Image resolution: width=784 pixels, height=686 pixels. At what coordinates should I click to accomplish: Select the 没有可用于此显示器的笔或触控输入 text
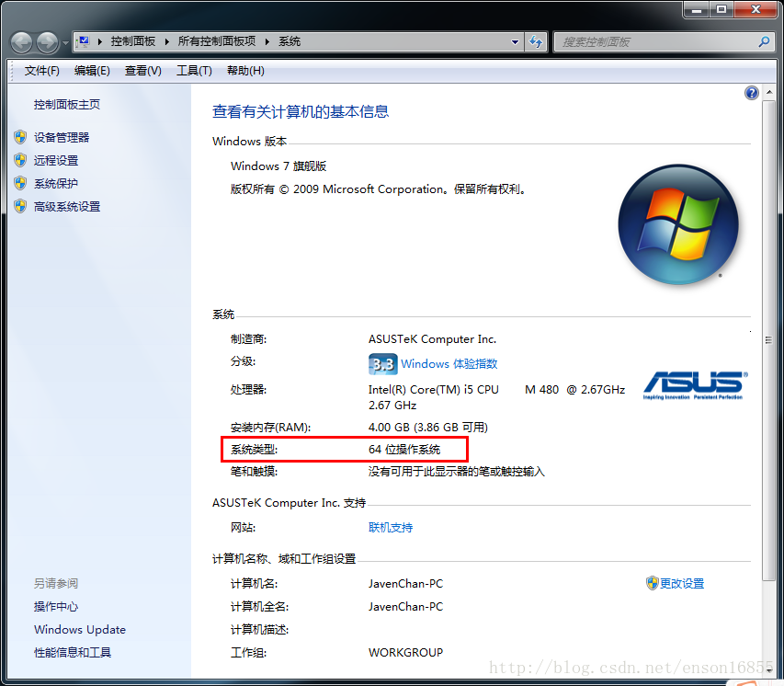click(x=457, y=472)
